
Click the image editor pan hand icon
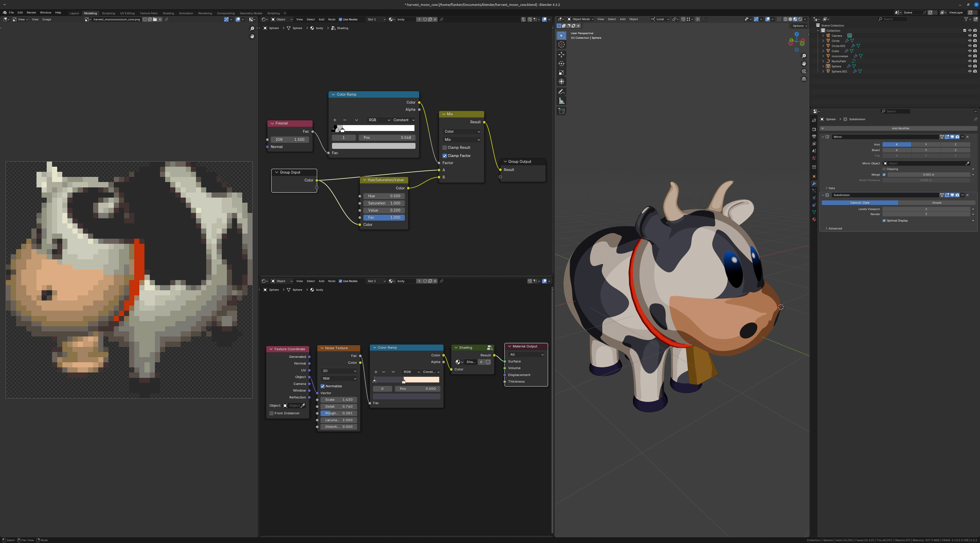pyautogui.click(x=252, y=36)
